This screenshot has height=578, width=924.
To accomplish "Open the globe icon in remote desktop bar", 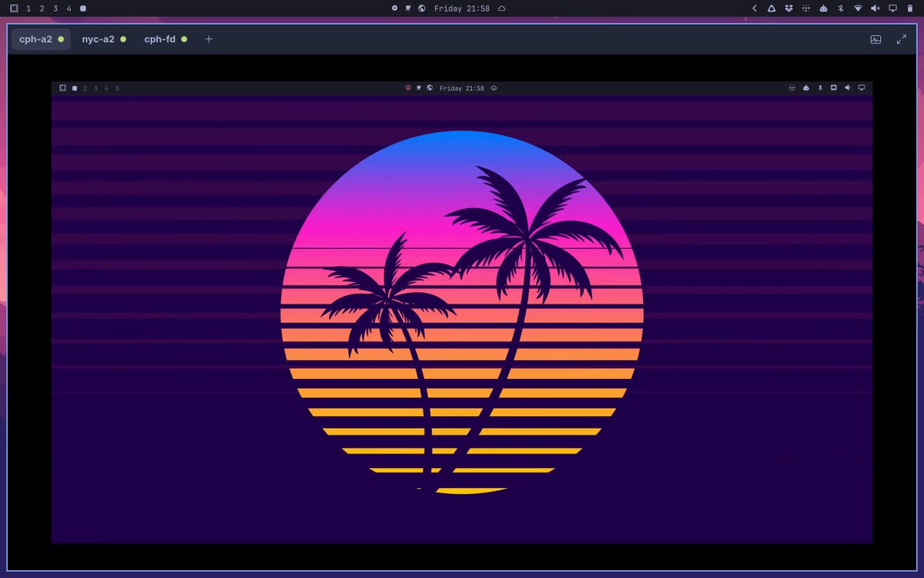I will [430, 88].
